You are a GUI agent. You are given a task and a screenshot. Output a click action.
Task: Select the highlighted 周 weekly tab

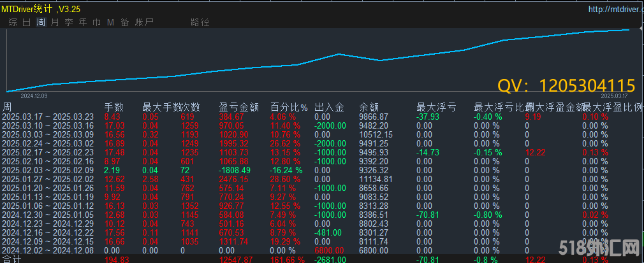point(41,22)
